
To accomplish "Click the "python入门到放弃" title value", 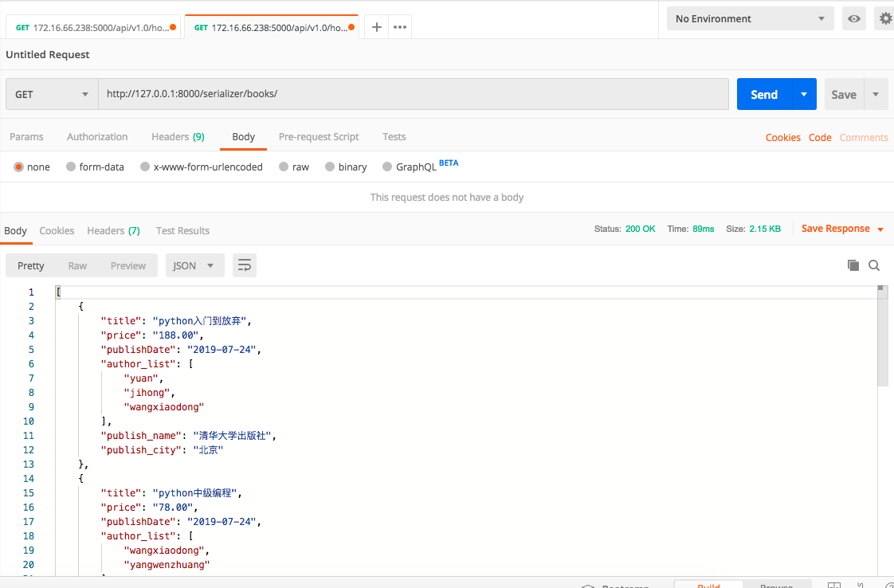I will (199, 320).
